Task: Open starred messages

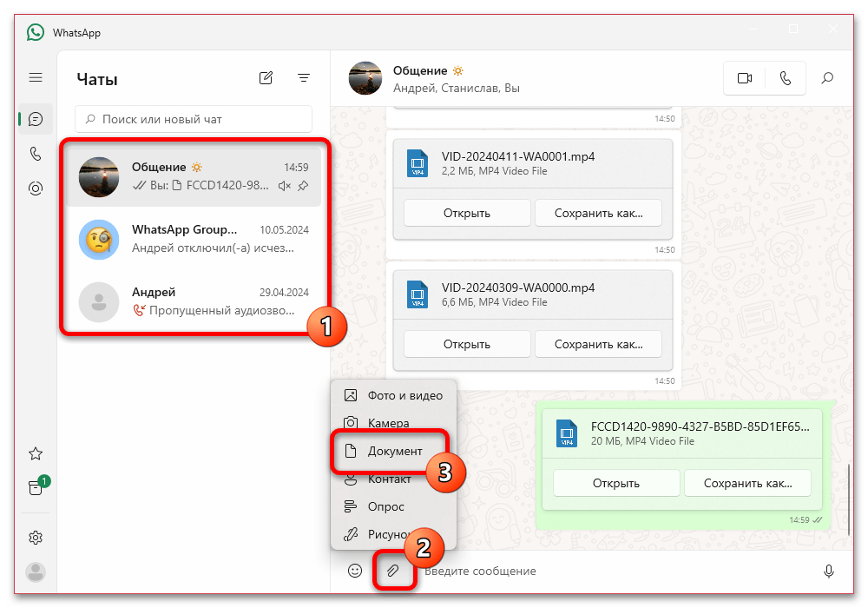Action: [x=36, y=454]
